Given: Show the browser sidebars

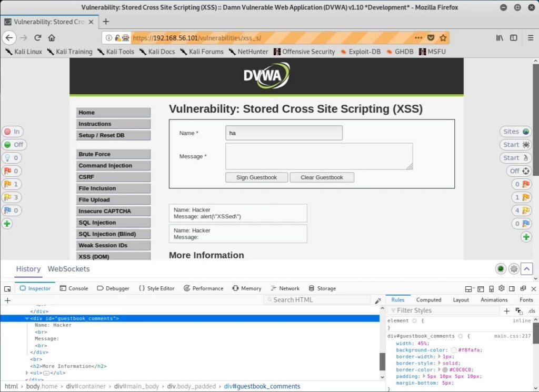Looking at the screenshot, I should pos(514,38).
